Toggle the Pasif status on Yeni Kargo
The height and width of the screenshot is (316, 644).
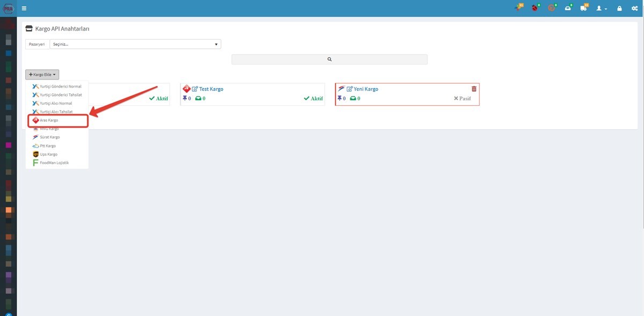[x=462, y=99]
